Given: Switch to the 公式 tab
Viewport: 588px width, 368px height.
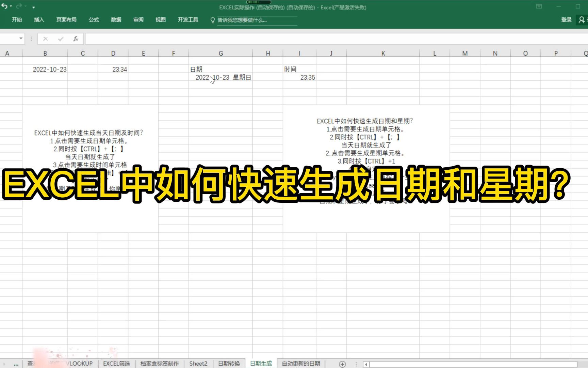Looking at the screenshot, I should click(94, 20).
